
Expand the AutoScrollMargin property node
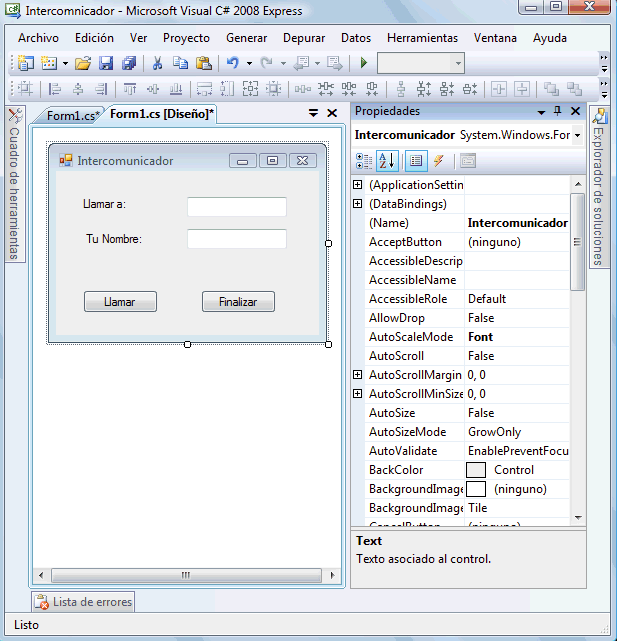click(358, 375)
